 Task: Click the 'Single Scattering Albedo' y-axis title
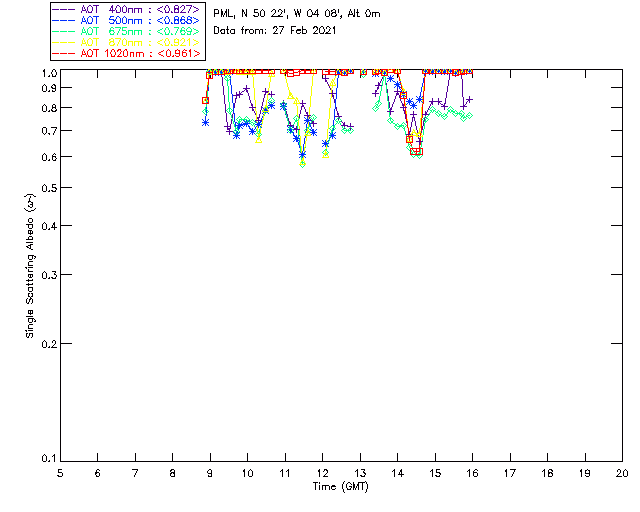click(x=30, y=265)
